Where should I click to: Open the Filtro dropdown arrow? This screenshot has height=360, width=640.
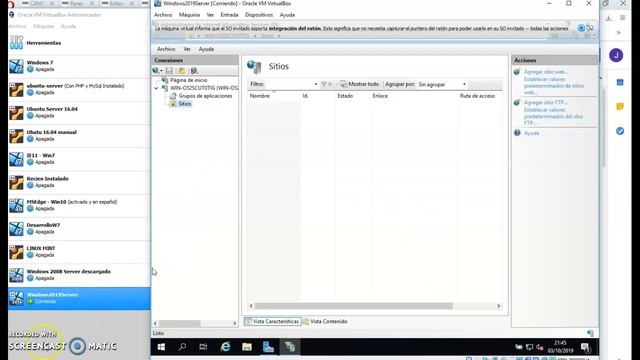click(316, 84)
